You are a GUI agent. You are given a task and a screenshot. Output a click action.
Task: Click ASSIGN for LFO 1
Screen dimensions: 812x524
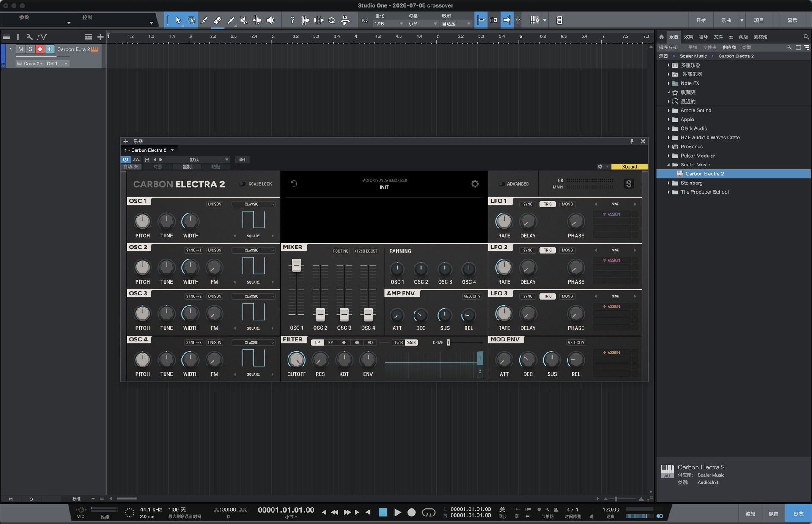[612, 214]
